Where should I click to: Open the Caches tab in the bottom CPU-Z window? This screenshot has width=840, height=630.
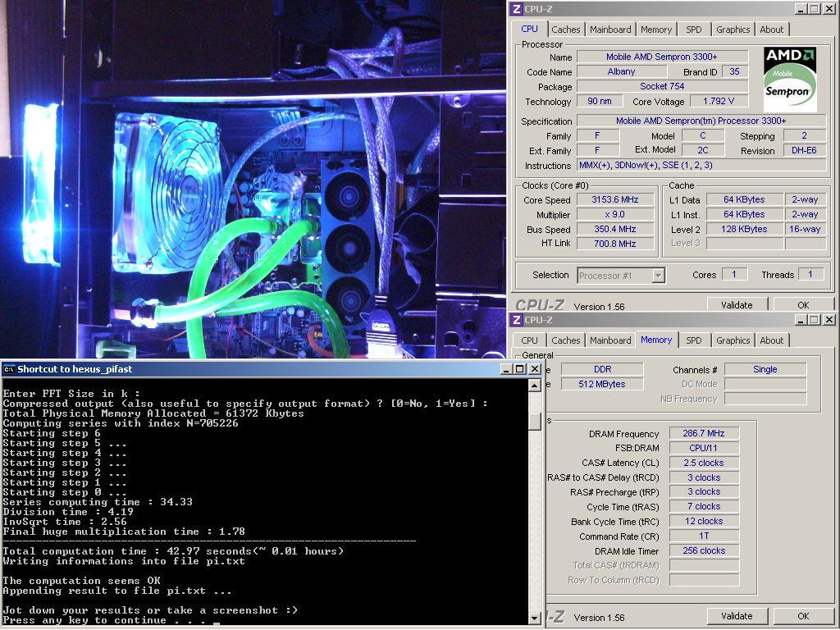[566, 340]
